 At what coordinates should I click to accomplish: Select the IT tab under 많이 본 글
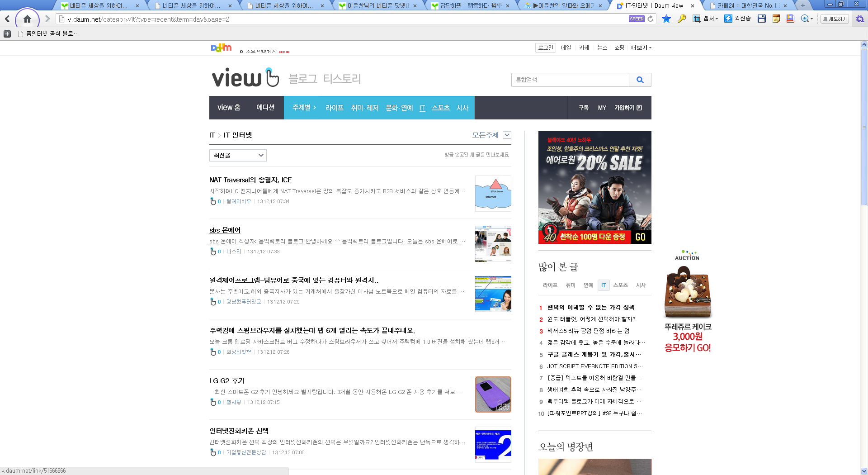pos(604,285)
